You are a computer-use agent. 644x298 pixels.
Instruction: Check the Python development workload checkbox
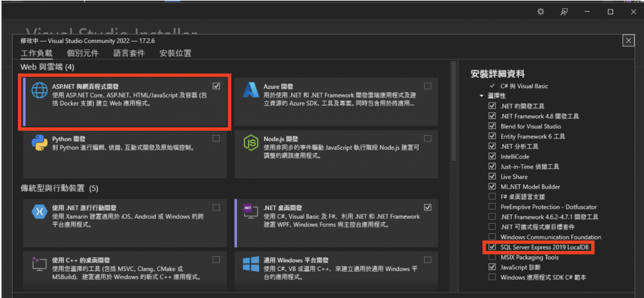pyautogui.click(x=216, y=139)
